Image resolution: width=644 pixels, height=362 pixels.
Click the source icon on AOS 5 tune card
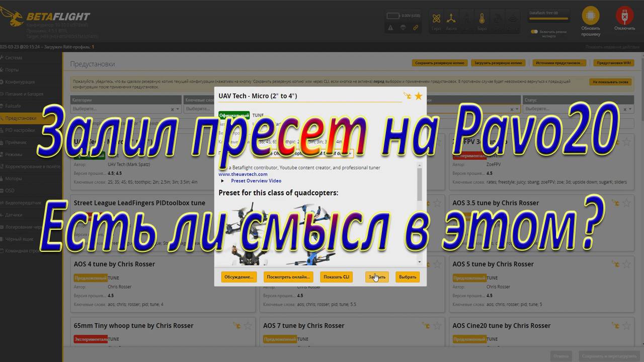point(615,264)
